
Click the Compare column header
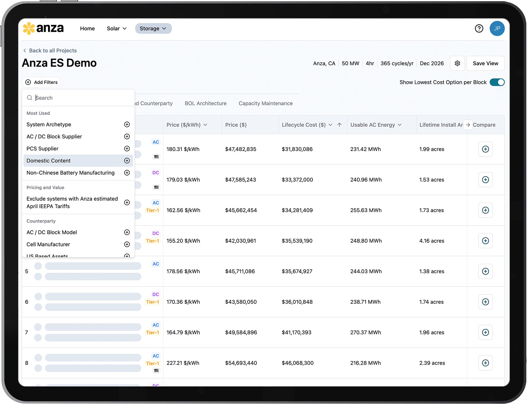point(484,125)
